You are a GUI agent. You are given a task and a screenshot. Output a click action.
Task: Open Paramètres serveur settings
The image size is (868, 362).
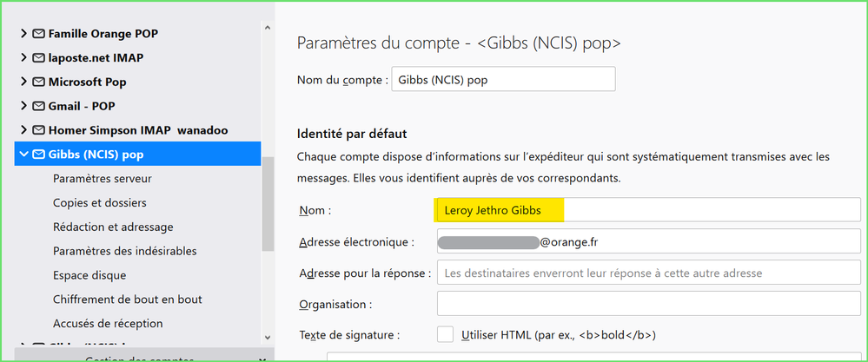coord(102,179)
